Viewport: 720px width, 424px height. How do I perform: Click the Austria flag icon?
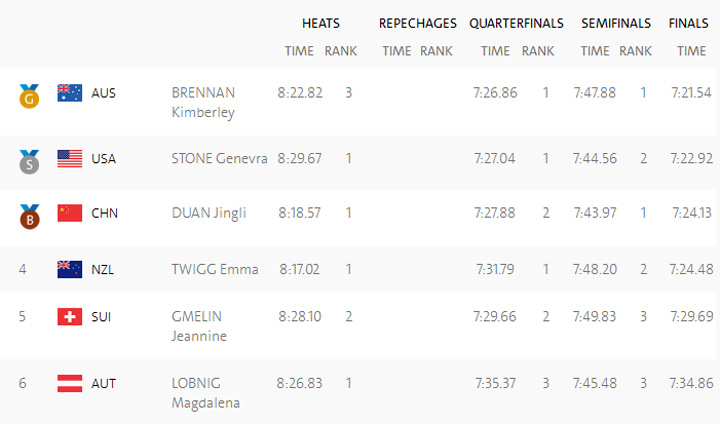click(69, 382)
